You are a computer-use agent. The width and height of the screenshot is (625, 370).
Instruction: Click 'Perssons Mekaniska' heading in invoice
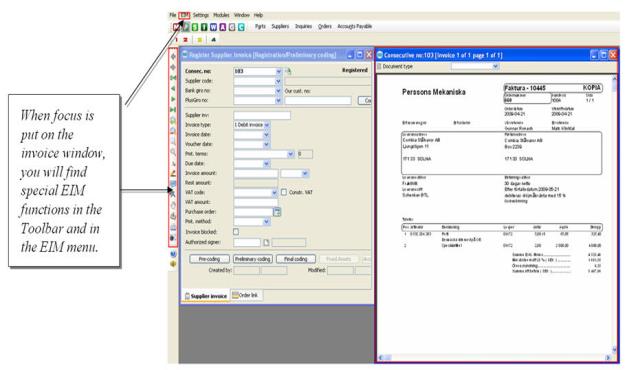tap(434, 92)
